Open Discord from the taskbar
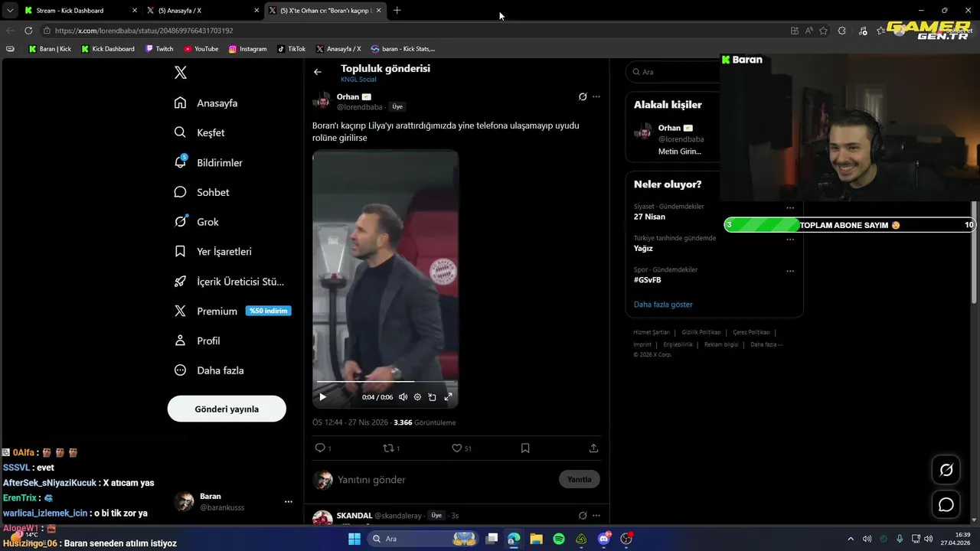980x551 pixels. 604,539
